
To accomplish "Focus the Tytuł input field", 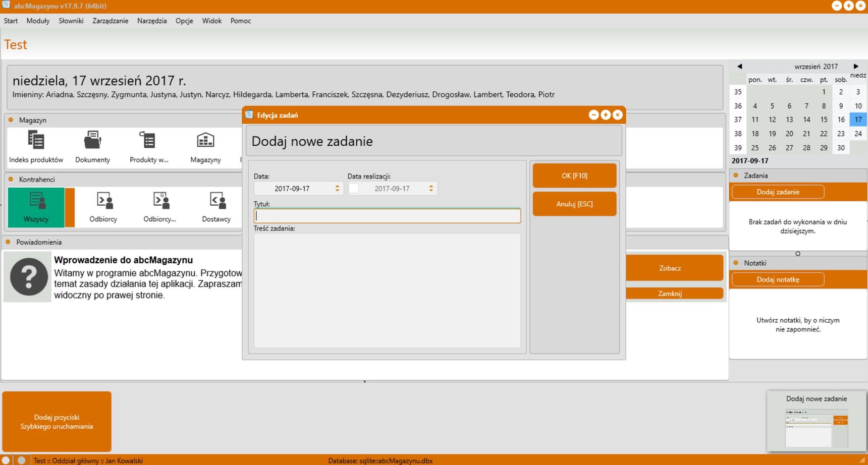I will click(x=387, y=216).
